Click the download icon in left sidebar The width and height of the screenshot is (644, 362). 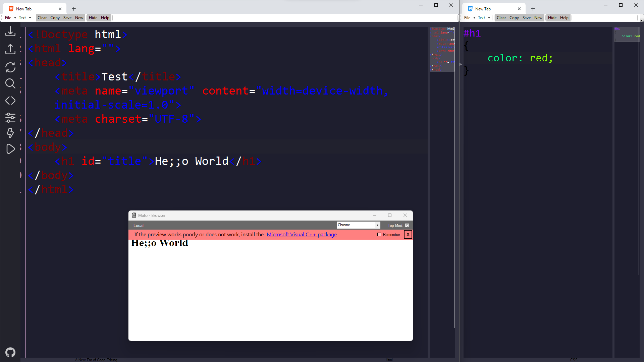point(10,32)
